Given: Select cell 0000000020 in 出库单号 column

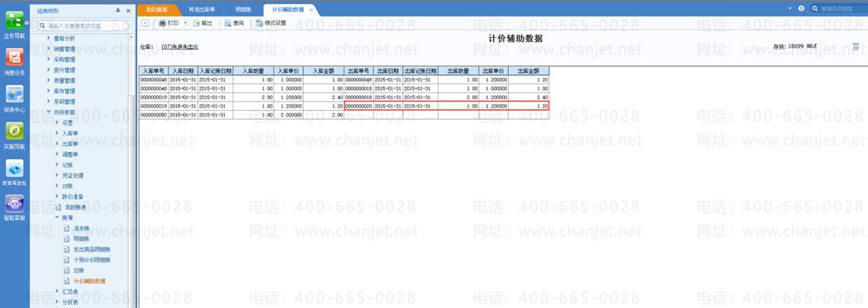Looking at the screenshot, I should [x=358, y=106].
